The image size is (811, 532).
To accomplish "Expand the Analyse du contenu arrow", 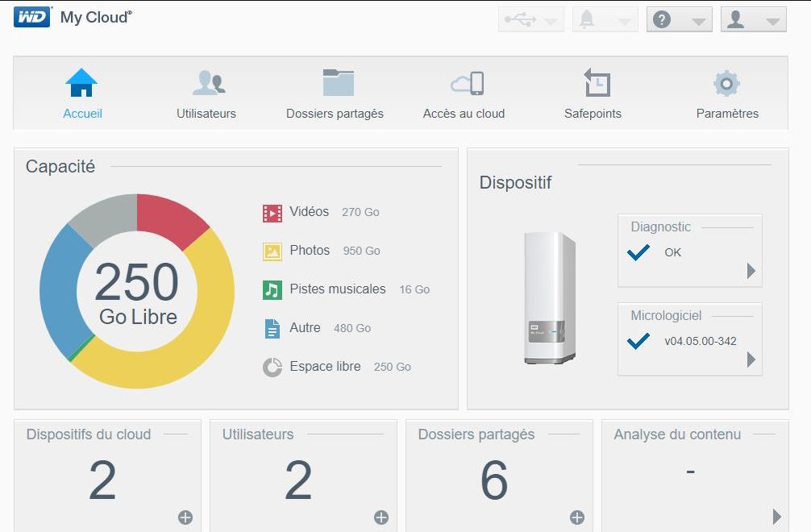I will 776,516.
